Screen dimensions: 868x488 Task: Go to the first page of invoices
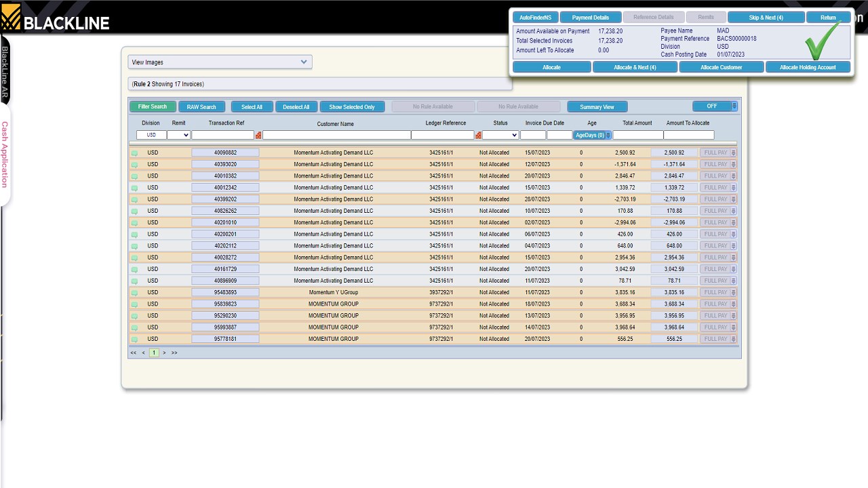pyautogui.click(x=134, y=353)
